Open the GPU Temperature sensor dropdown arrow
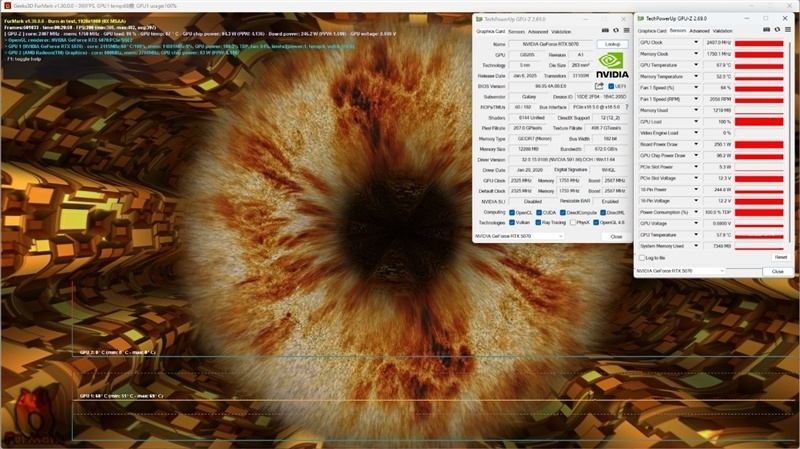This screenshot has width=800, height=449. pyautogui.click(x=695, y=65)
